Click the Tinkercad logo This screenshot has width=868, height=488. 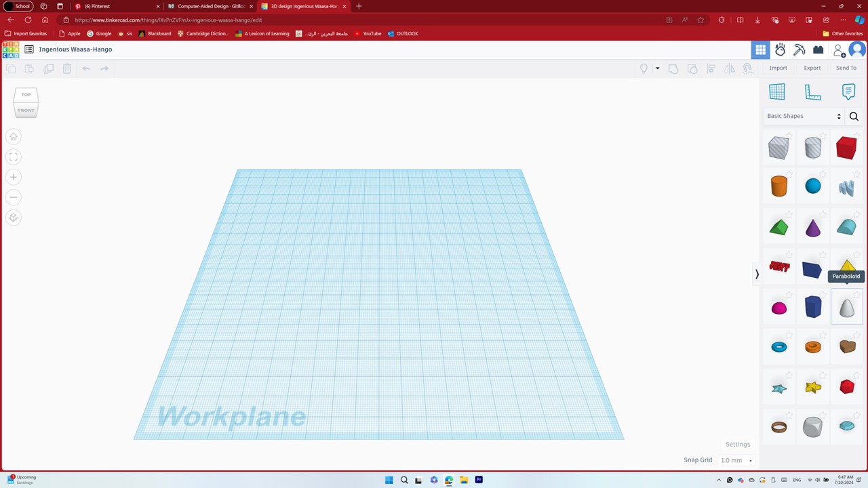[11, 49]
